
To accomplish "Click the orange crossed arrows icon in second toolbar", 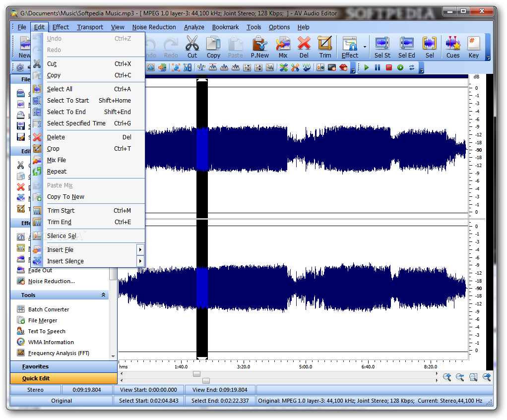I will 295,67.
